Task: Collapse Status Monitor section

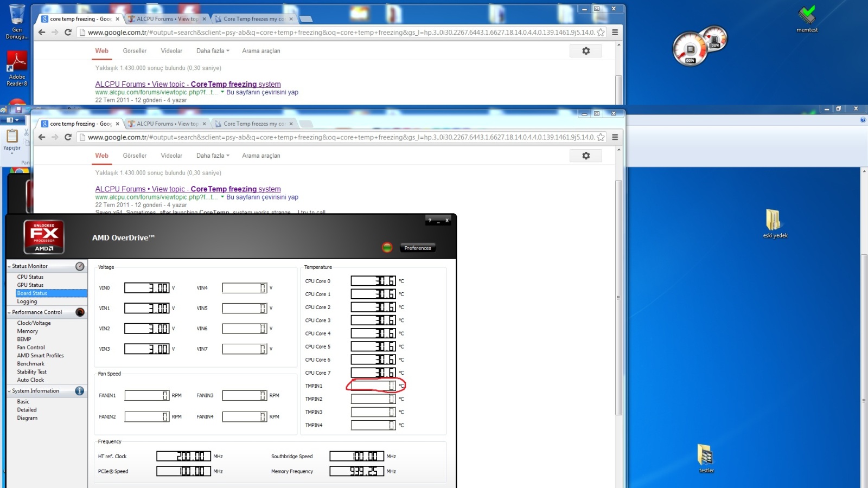Action: (x=9, y=266)
